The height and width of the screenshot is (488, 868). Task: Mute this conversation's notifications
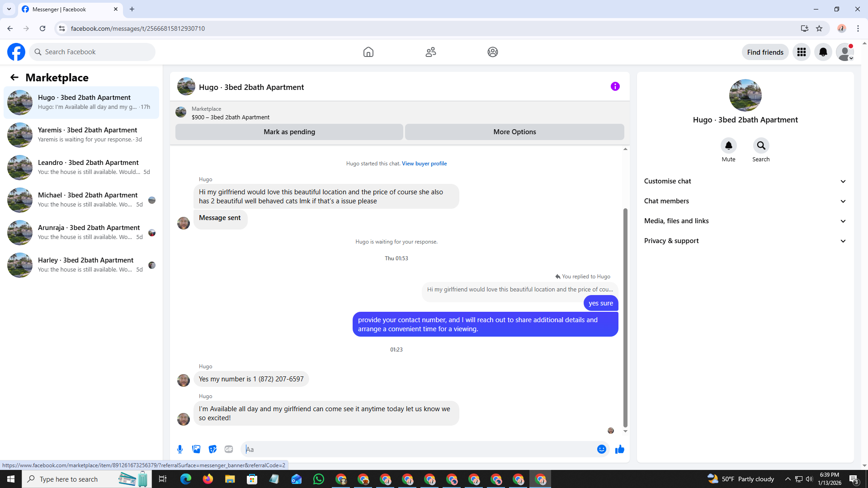(x=728, y=145)
